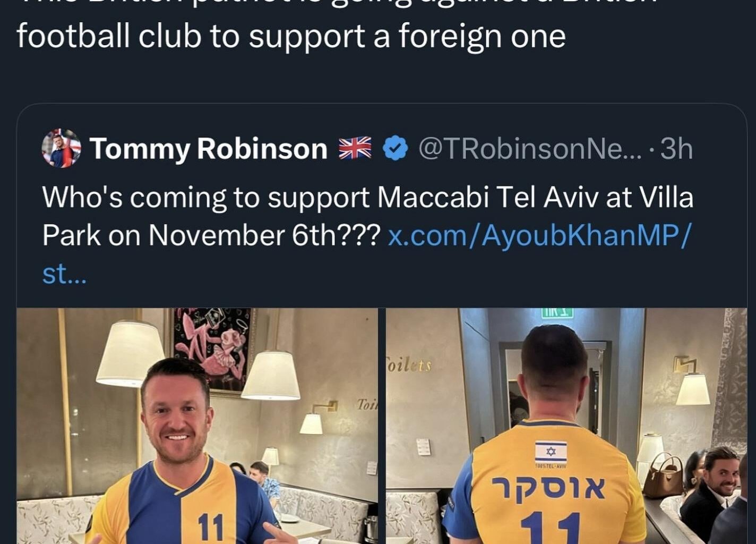Click the Union Jack flag emoji
The width and height of the screenshot is (756, 544).
click(355, 148)
